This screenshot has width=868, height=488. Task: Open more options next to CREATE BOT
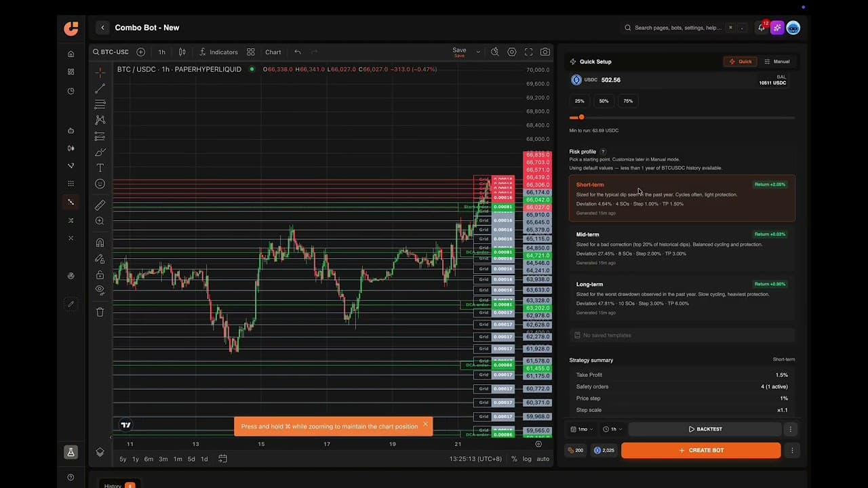click(791, 450)
